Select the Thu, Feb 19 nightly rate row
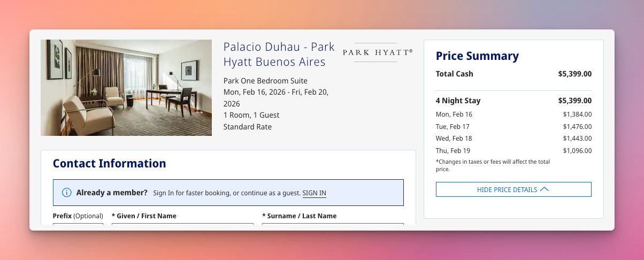The image size is (644, 260). [513, 151]
